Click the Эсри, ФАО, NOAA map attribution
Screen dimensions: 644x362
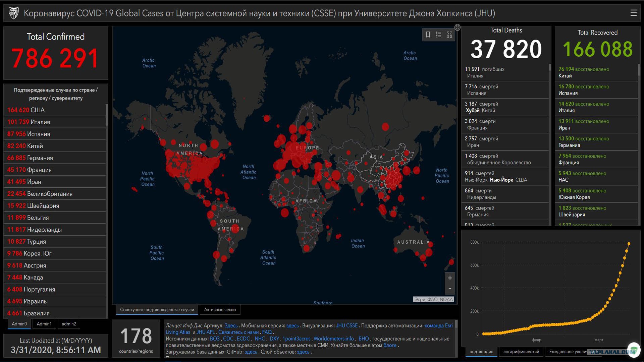pos(434,299)
